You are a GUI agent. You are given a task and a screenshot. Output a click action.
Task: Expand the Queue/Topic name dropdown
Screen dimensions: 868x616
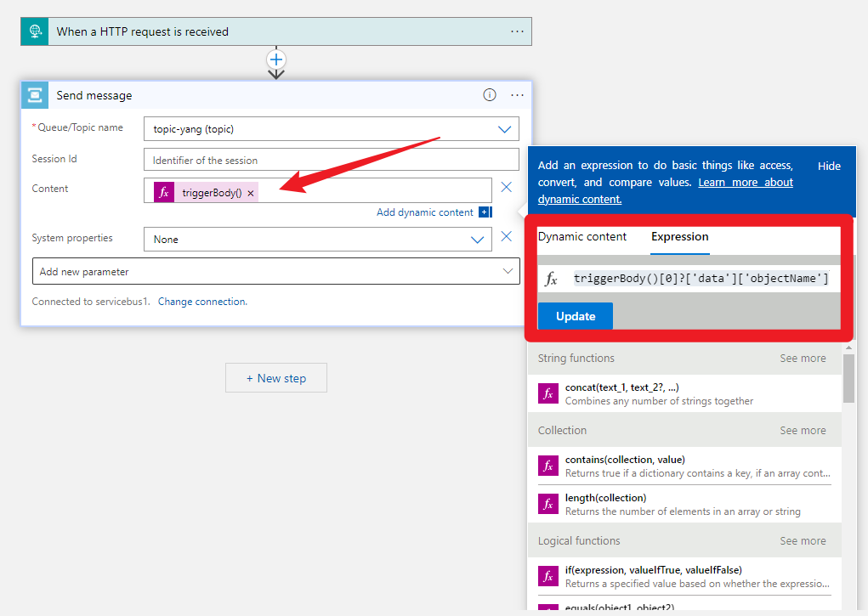point(505,129)
